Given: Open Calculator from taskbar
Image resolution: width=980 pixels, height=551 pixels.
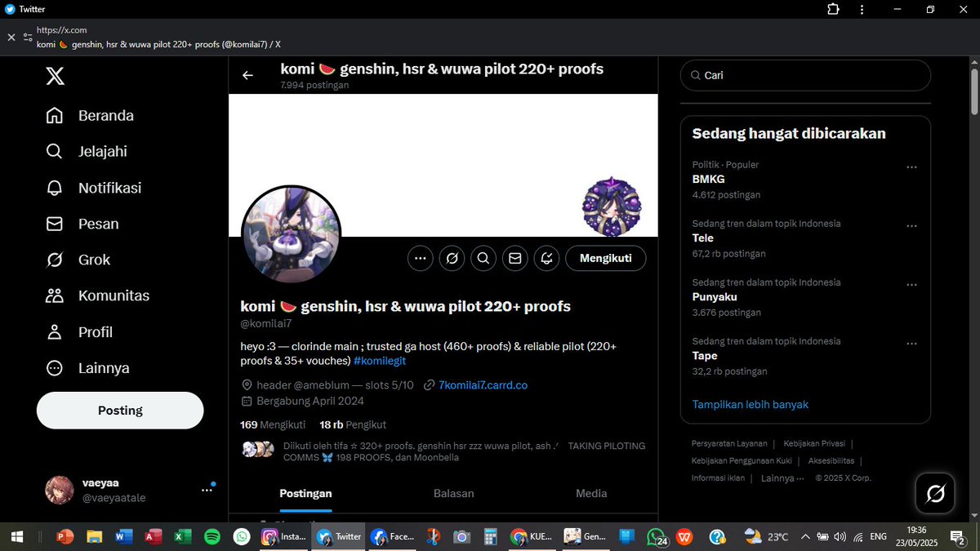Looking at the screenshot, I should 491,536.
